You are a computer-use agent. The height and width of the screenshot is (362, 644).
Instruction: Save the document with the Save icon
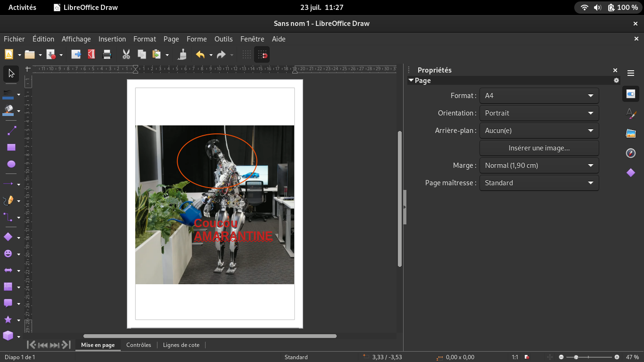(51, 55)
